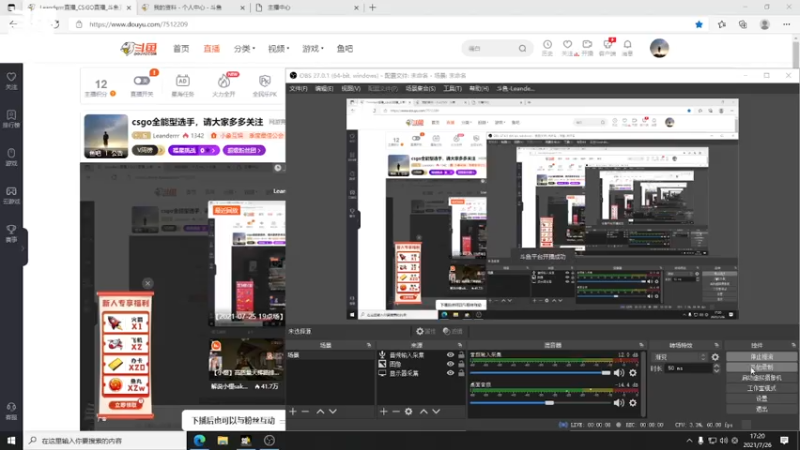Viewport: 800px width, 450px height.
Task: Expand the 游戏 dropdown in Douyu nav
Action: [313, 48]
